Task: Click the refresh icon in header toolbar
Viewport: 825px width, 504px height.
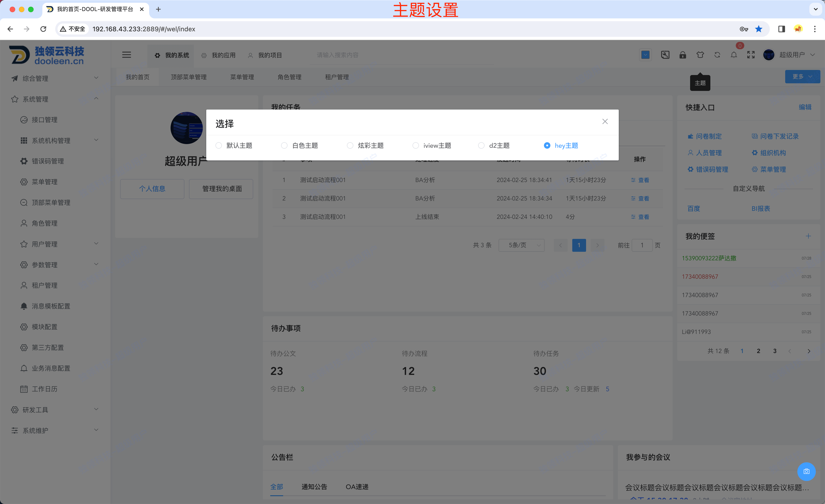Action: [717, 55]
